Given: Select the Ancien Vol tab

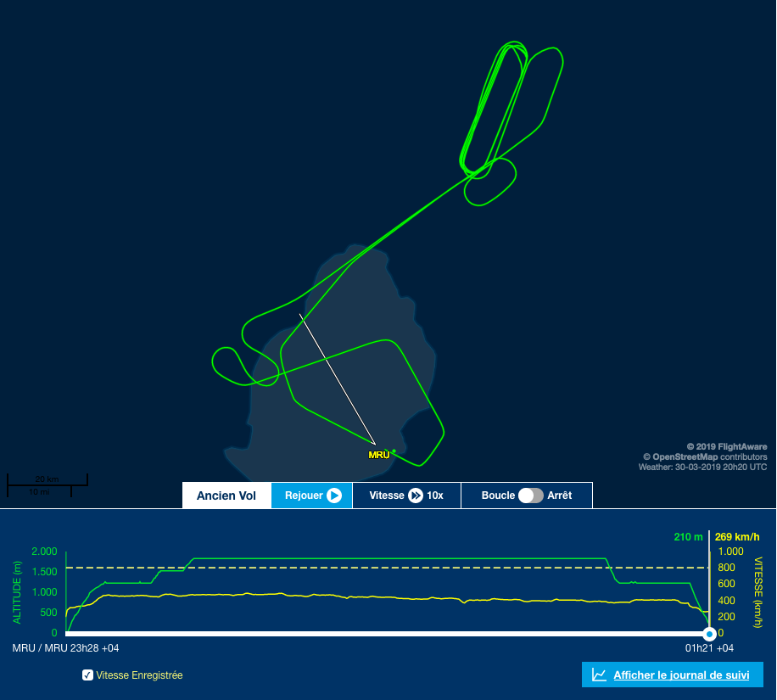Looking at the screenshot, I should click(x=226, y=496).
